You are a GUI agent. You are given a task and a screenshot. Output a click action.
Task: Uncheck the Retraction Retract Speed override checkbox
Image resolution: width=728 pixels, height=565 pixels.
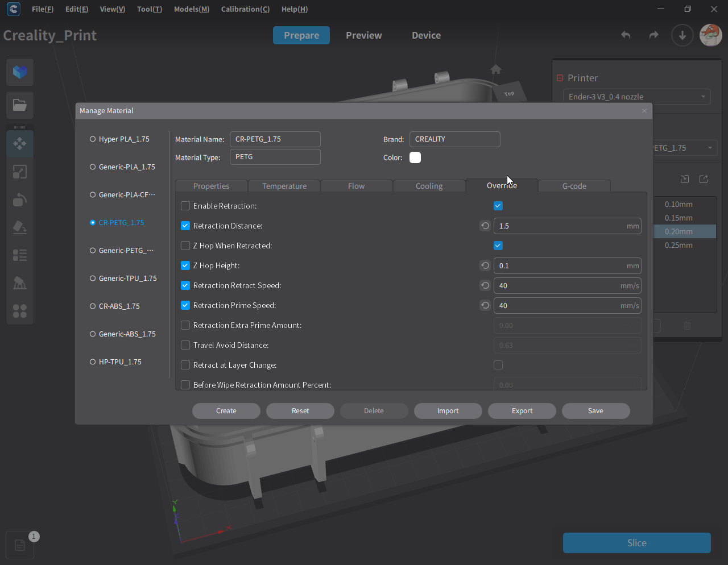point(185,285)
